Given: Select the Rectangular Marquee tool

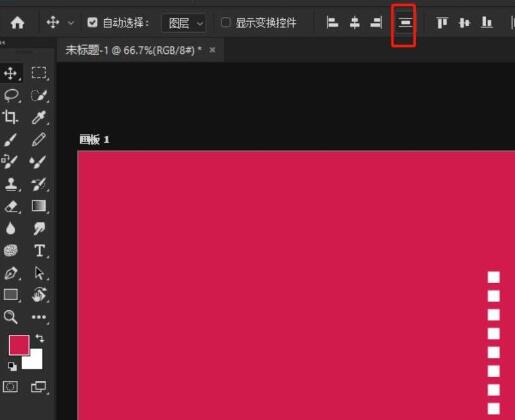Looking at the screenshot, I should (39, 73).
